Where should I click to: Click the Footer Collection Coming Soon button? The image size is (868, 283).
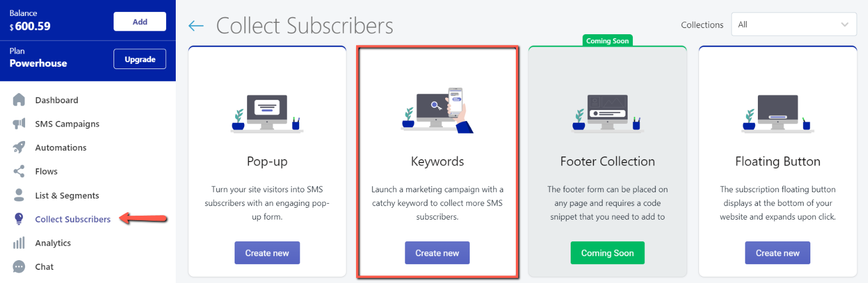607,253
